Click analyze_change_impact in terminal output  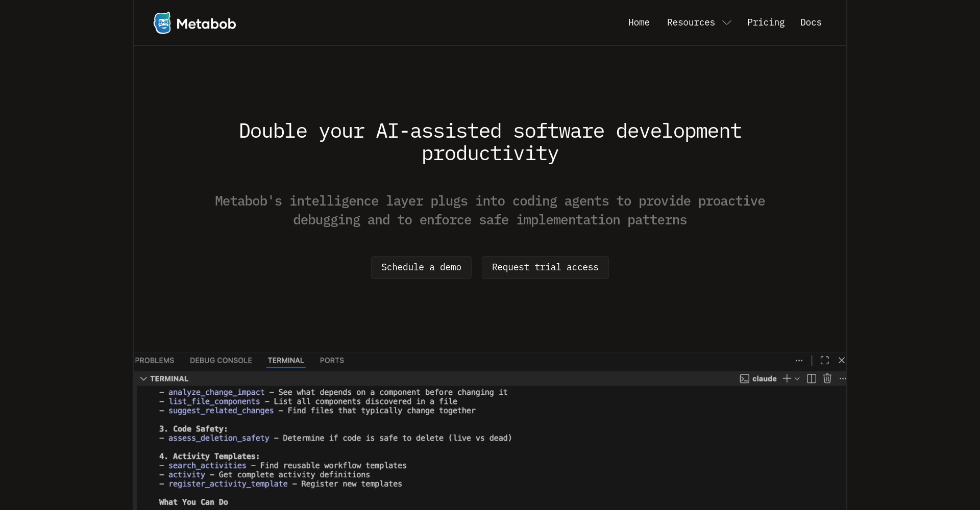(216, 392)
